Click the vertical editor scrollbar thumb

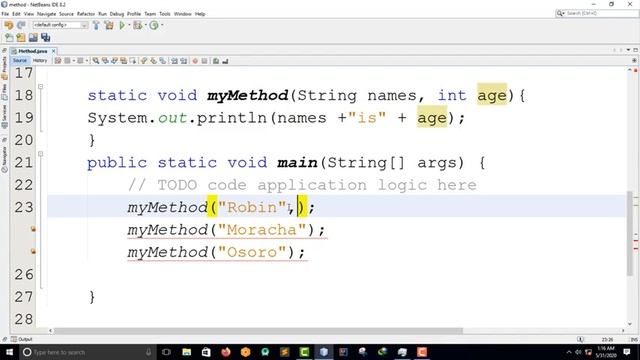[x=630, y=233]
